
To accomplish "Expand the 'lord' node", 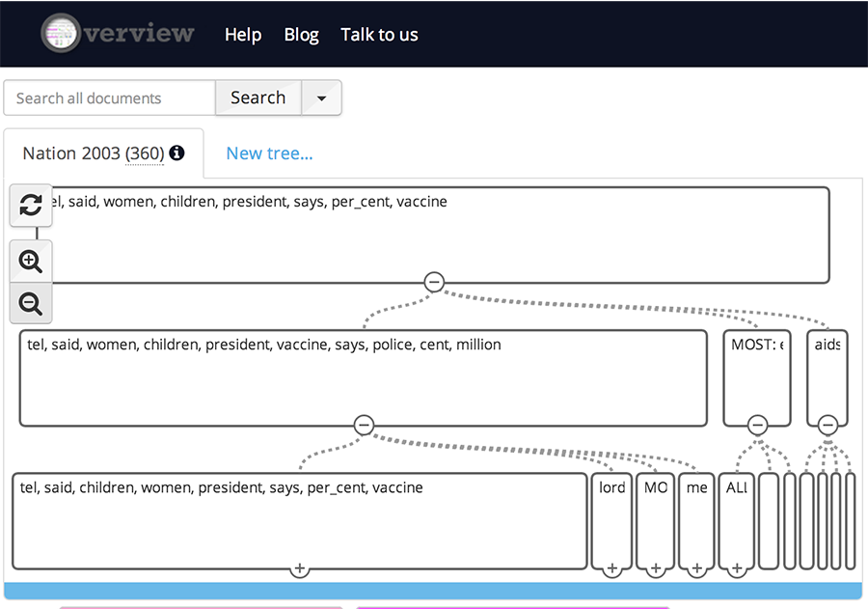I will [611, 569].
